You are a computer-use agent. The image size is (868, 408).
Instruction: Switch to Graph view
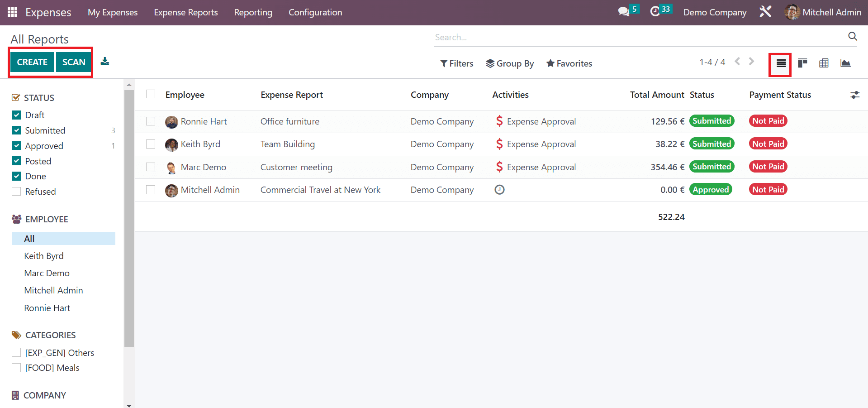[x=845, y=63]
